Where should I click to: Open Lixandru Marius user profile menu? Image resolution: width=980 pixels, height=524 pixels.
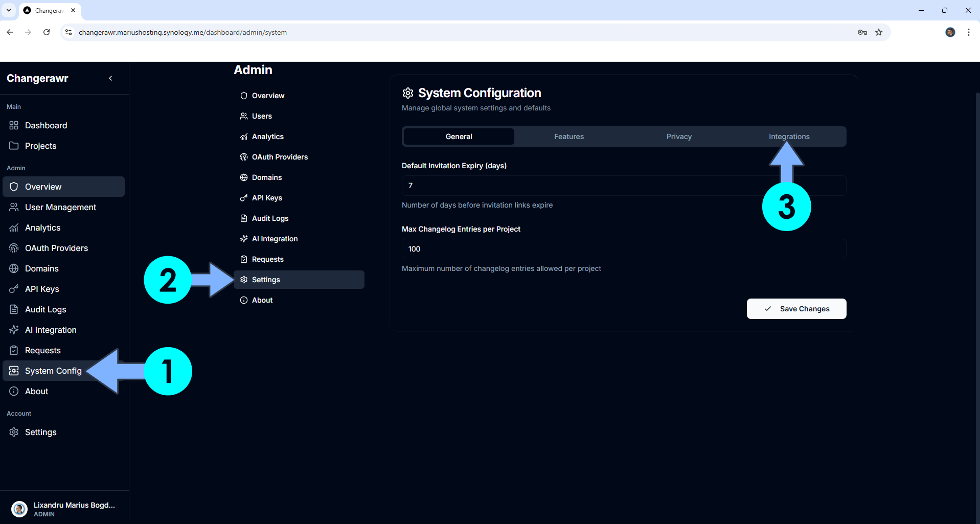point(64,509)
